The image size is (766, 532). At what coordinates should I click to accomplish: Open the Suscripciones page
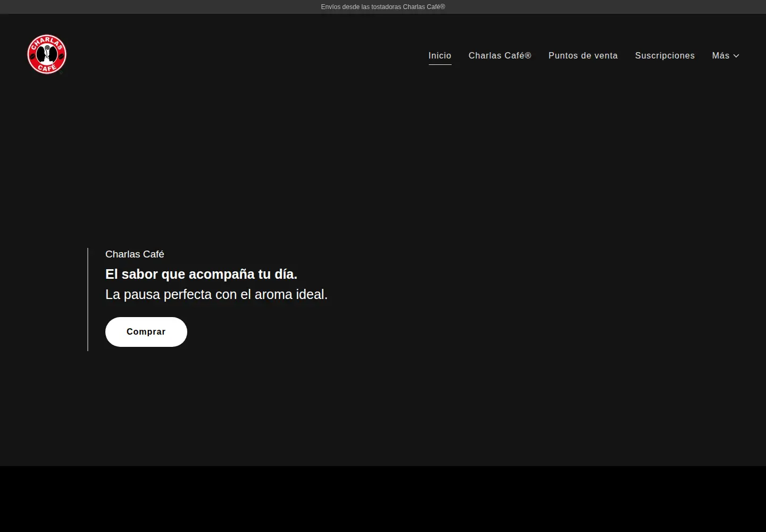point(665,56)
